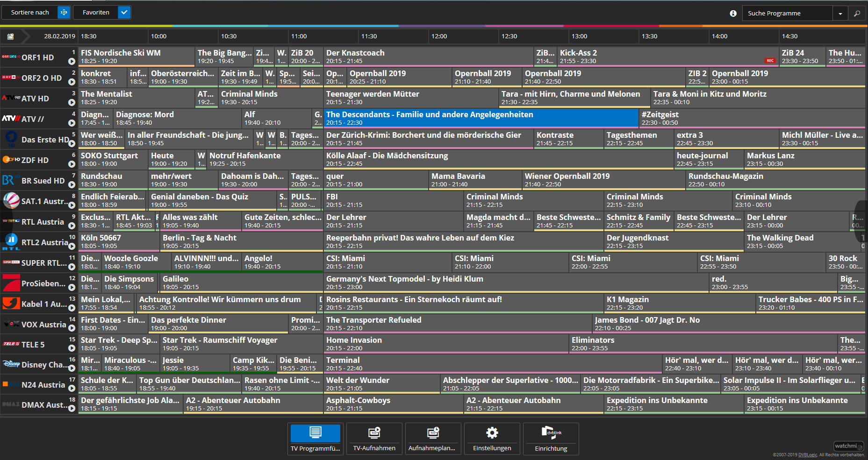Click the 28.02.2019 date label
The image size is (868, 460).
59,36
